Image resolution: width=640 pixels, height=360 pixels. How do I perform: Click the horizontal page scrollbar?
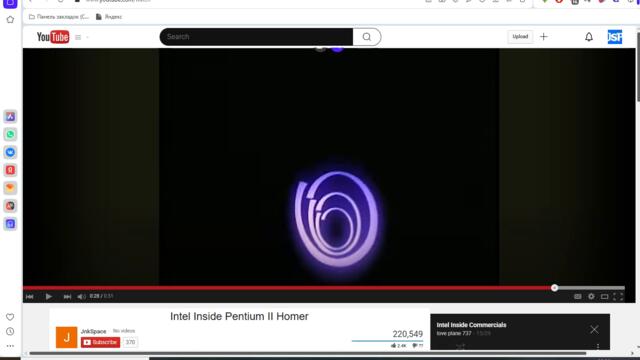tap(308, 353)
